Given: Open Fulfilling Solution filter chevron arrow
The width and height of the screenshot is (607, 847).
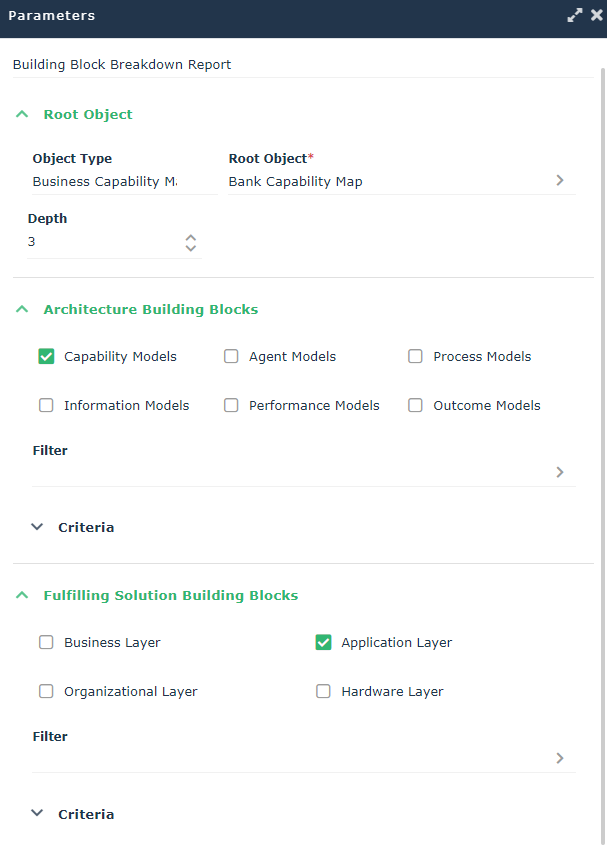Looking at the screenshot, I should pyautogui.click(x=560, y=758).
